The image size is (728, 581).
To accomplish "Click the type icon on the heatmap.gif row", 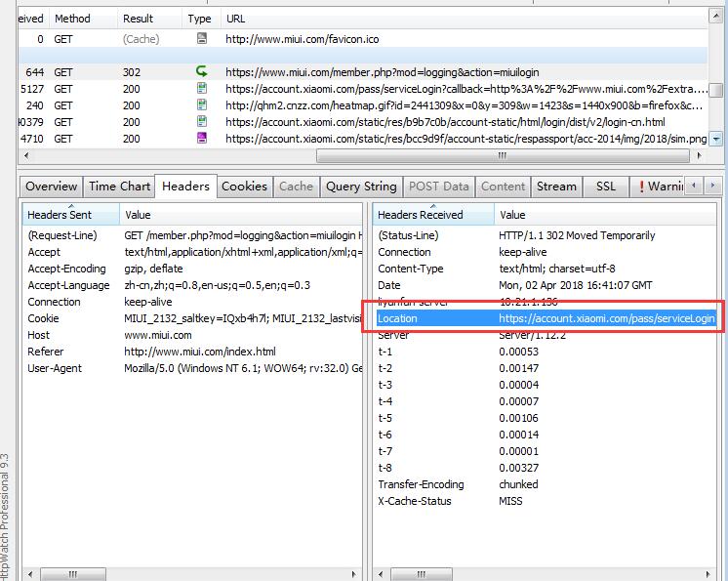I will point(202,105).
